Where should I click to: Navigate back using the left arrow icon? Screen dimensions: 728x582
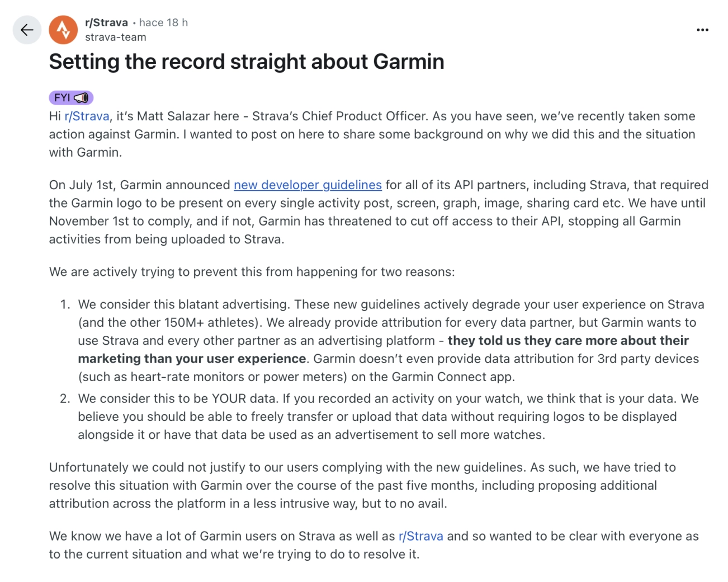coord(27,30)
